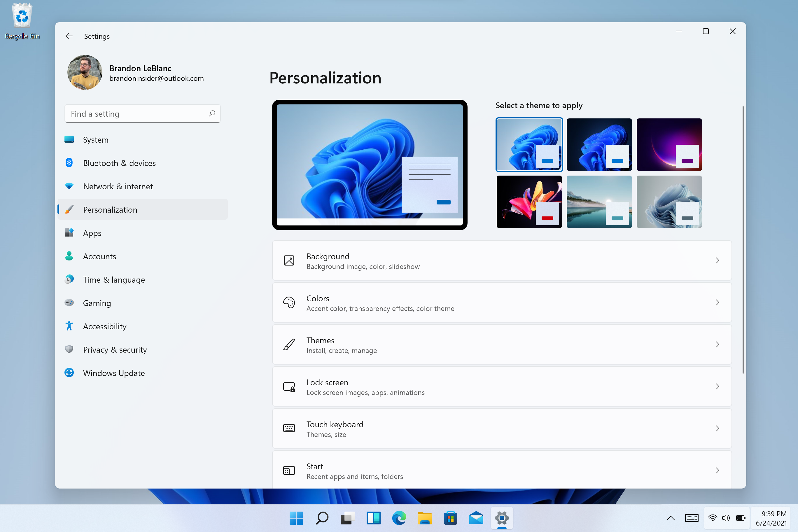Click the System settings icon
The height and width of the screenshot is (532, 798).
[x=69, y=139]
